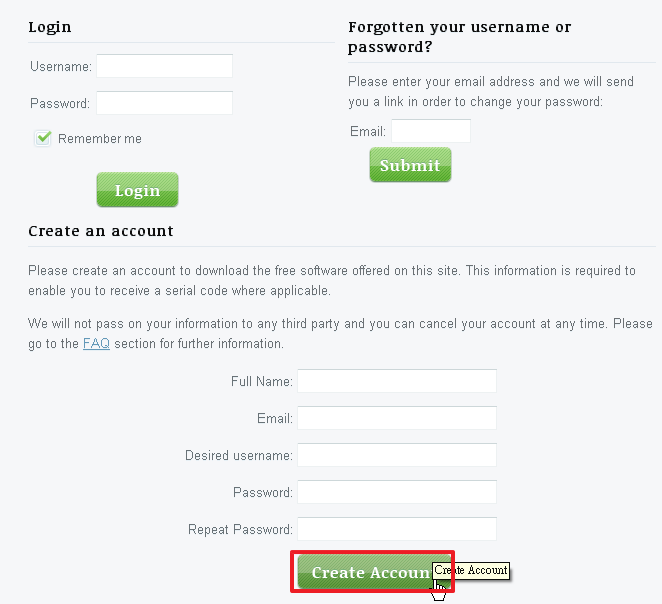Click the Desired username label text
The width and height of the screenshot is (662, 604).
[x=239, y=455]
